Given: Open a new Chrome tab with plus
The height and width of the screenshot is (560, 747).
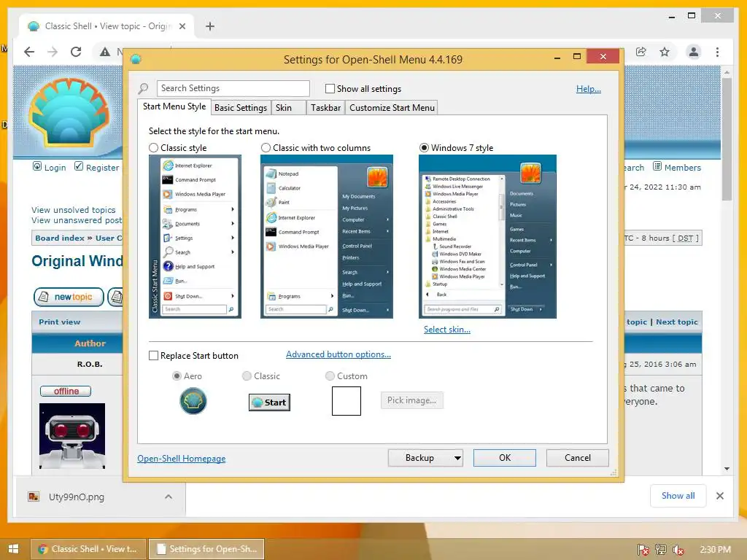Looking at the screenshot, I should (x=210, y=26).
